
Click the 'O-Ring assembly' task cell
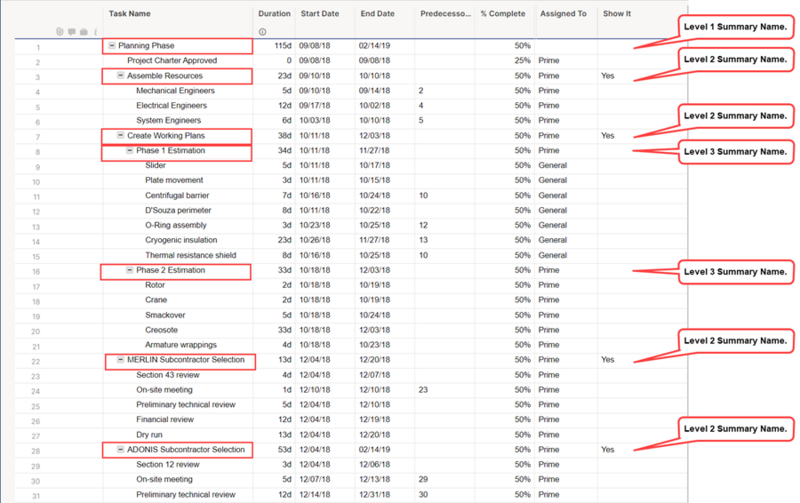coord(176,225)
